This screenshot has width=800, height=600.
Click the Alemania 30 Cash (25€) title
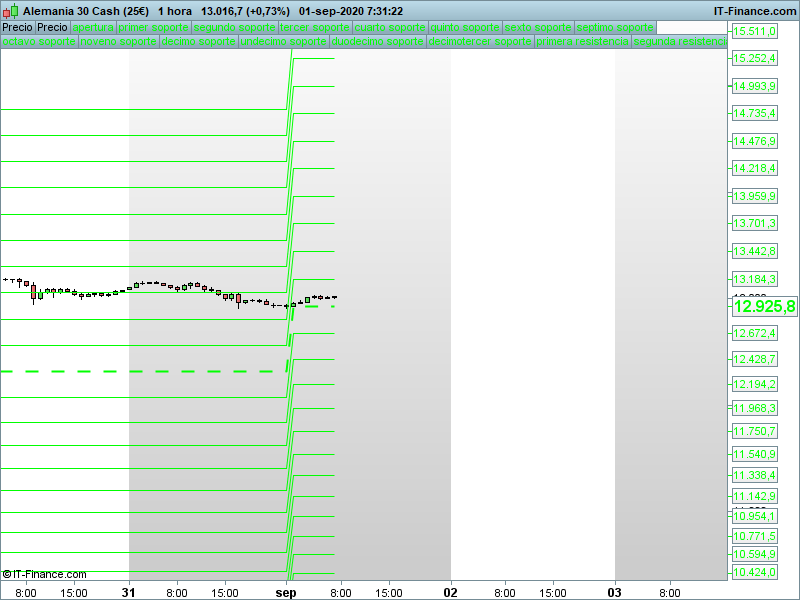(86, 11)
